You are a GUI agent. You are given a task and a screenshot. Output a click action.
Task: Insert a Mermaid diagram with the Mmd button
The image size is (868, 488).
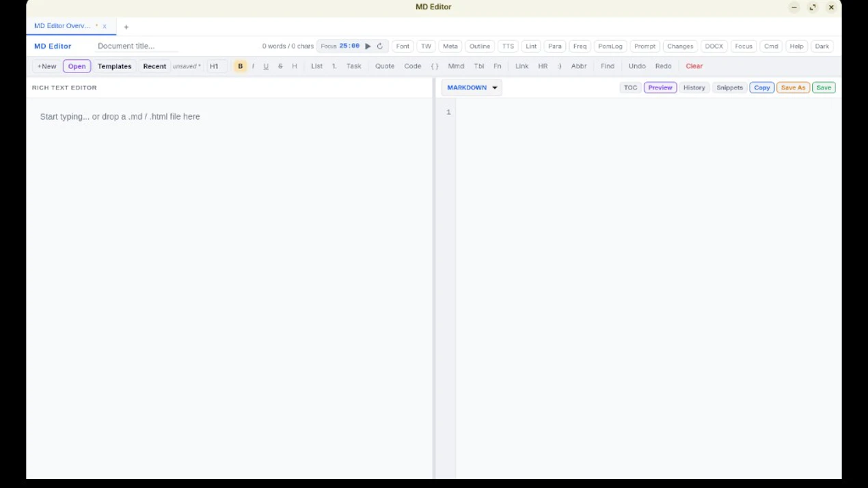pos(456,66)
